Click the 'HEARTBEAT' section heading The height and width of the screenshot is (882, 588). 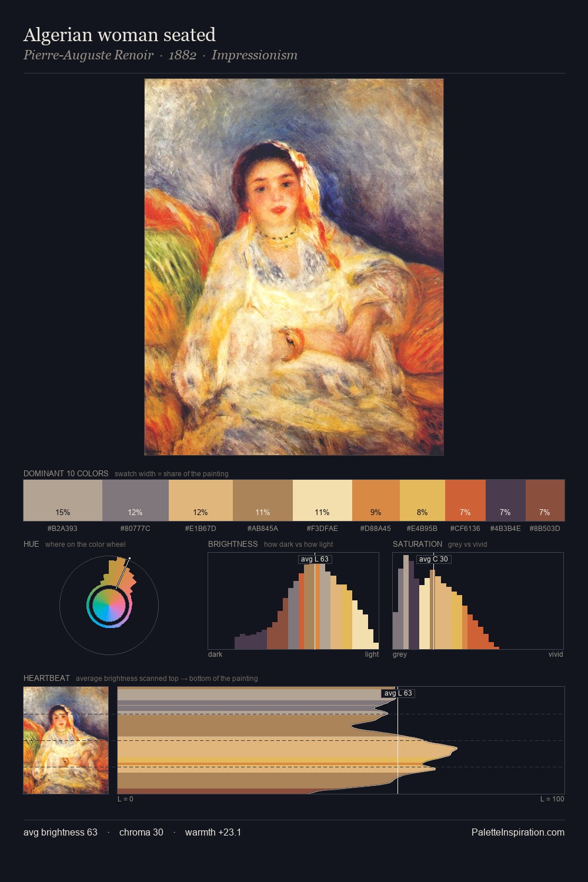(x=46, y=678)
